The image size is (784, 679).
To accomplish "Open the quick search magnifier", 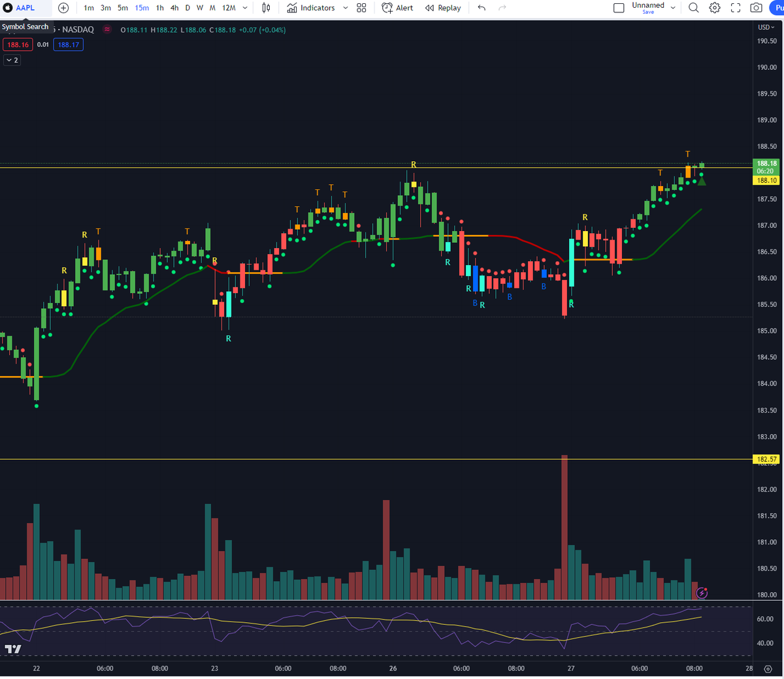I will (694, 8).
